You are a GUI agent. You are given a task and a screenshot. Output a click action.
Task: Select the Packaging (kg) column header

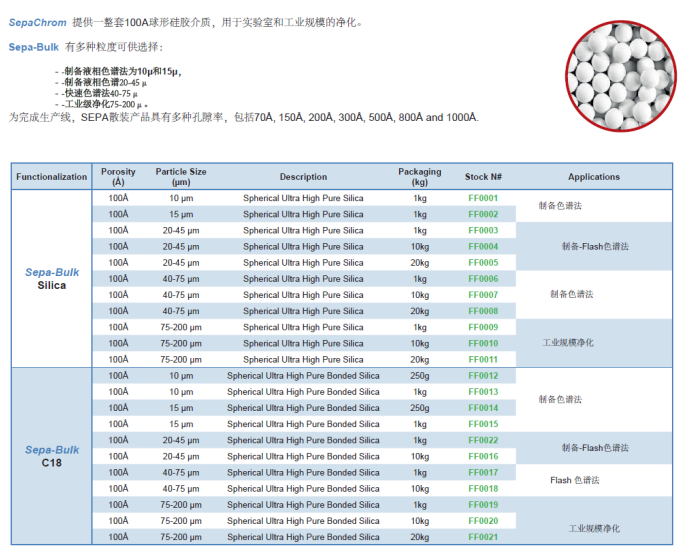tap(420, 177)
